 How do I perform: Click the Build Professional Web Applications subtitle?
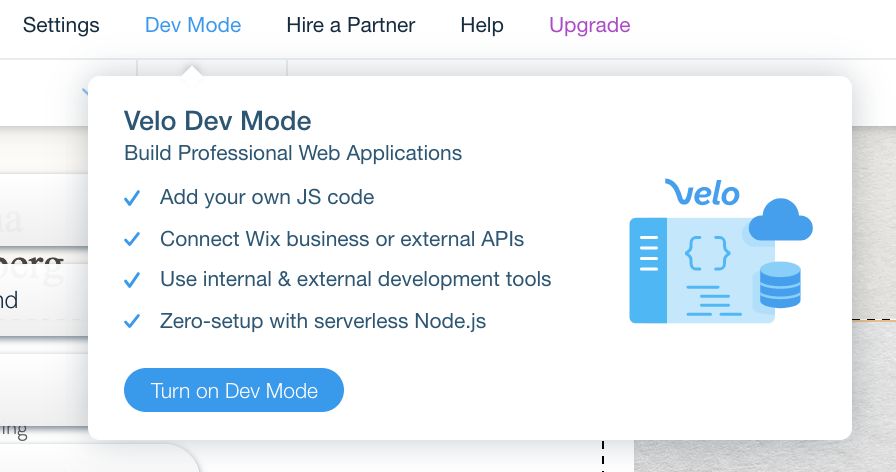click(293, 153)
